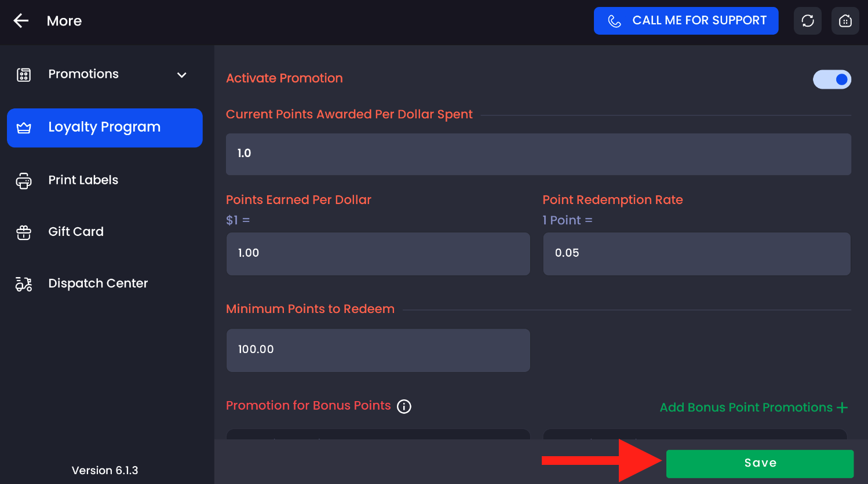This screenshot has height=484, width=868.
Task: Open Dispatch Center from sidebar
Action: tap(98, 283)
